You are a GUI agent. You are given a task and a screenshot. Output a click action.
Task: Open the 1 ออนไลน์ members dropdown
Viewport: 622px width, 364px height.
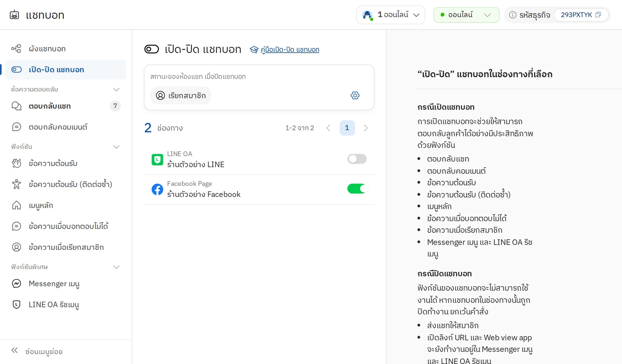[x=391, y=15]
